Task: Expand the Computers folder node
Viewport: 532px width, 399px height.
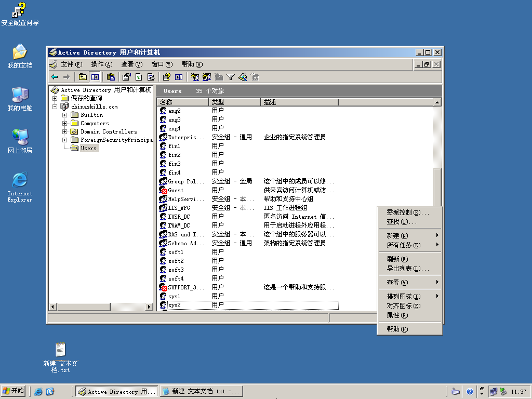Action: coord(64,123)
